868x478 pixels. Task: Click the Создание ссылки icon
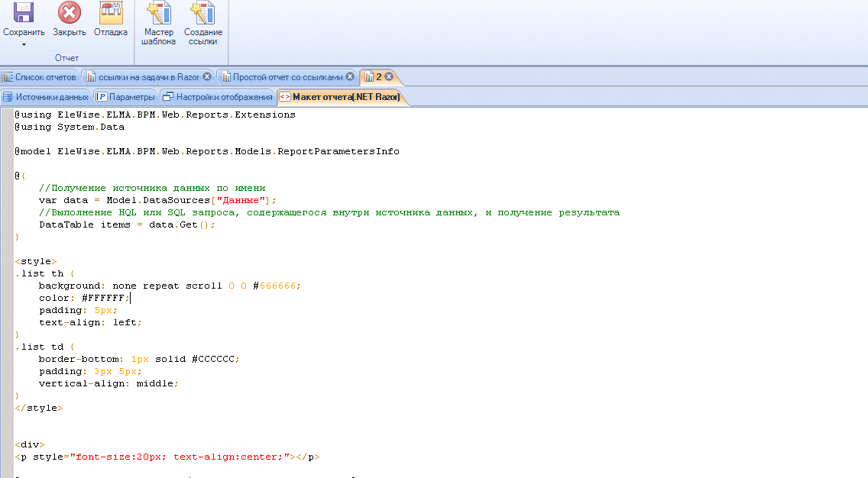[202, 13]
